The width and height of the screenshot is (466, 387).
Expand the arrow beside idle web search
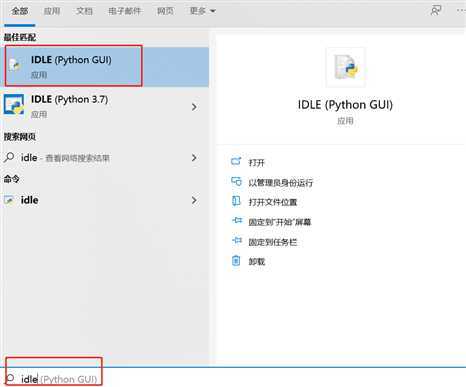pos(194,158)
